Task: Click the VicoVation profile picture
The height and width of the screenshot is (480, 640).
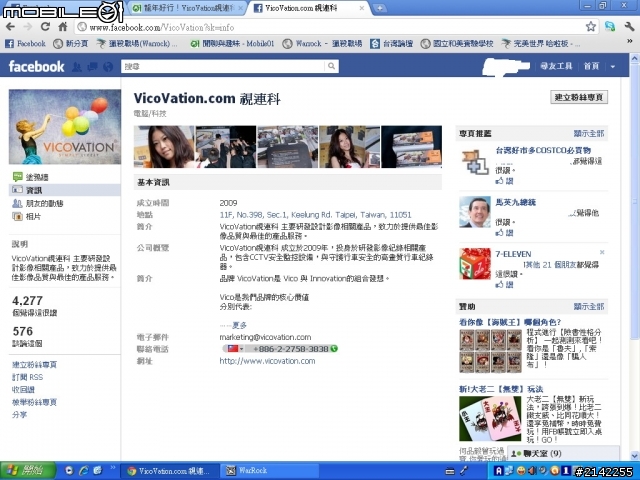Action: (x=65, y=127)
